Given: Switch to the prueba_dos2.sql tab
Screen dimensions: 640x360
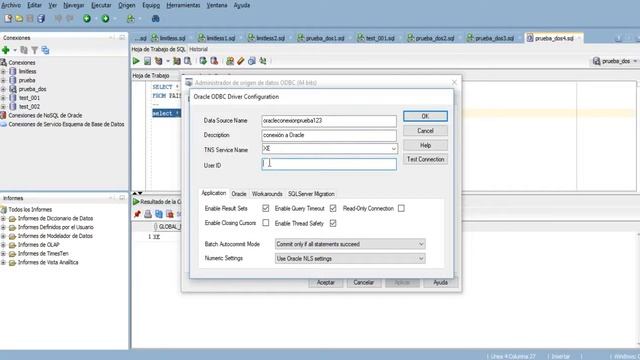Looking at the screenshot, I should [431, 38].
